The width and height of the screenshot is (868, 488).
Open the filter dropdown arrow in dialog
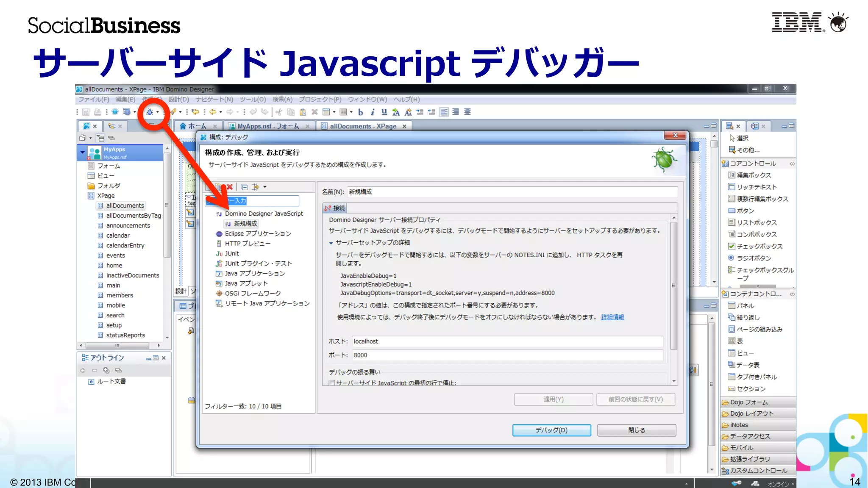[265, 187]
